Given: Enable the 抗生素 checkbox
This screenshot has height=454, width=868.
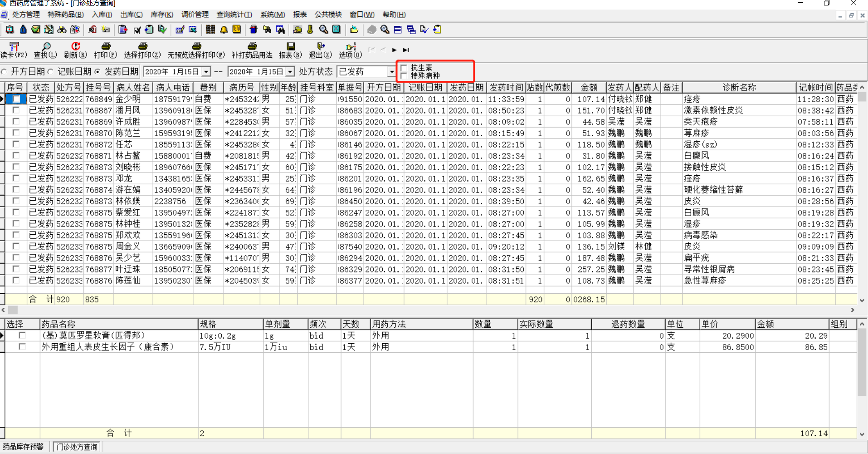Looking at the screenshot, I should (404, 68).
